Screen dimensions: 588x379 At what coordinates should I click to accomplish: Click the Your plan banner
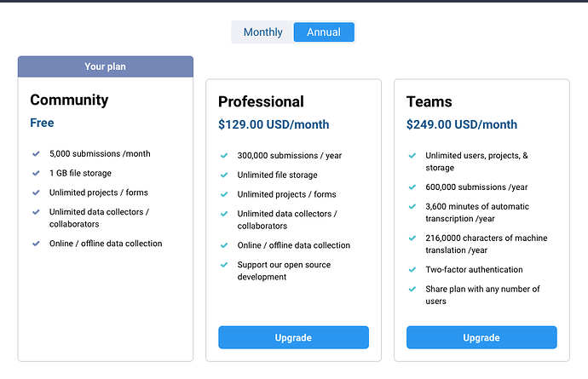click(x=106, y=66)
